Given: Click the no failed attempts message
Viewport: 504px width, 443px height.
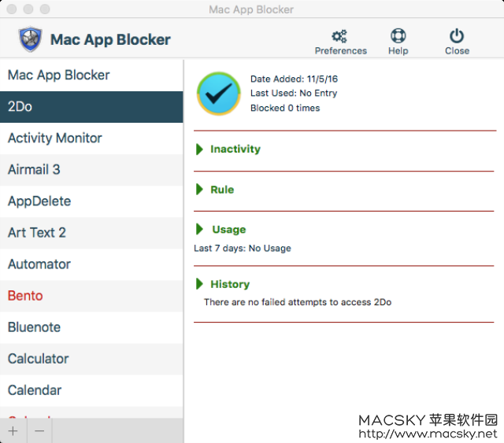Looking at the screenshot, I should tap(298, 302).
